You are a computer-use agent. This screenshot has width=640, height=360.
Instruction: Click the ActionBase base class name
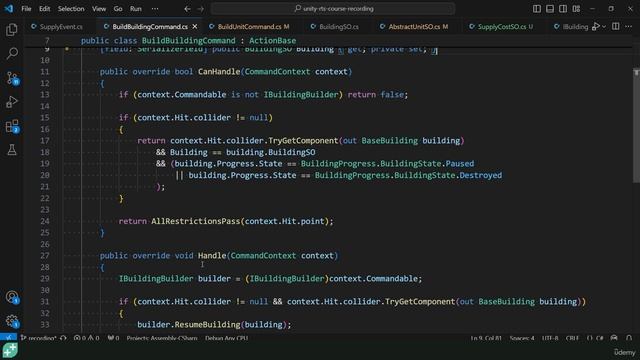click(x=273, y=40)
